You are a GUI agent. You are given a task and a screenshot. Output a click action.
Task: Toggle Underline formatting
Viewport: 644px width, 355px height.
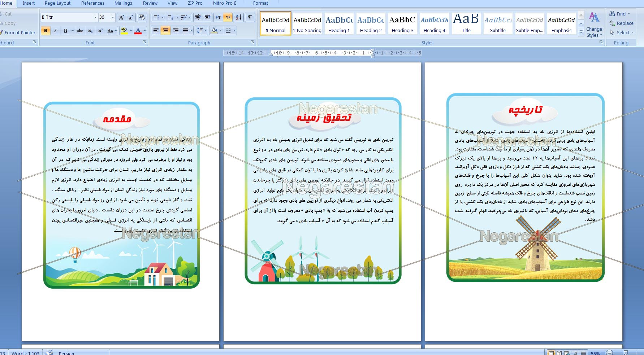pyautogui.click(x=65, y=31)
